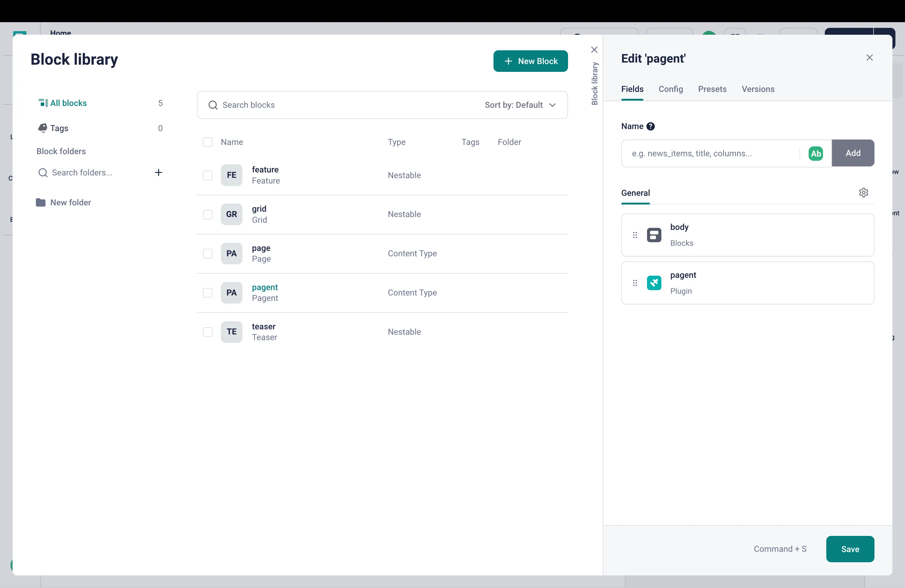905x588 pixels.
Task: Click the New folder folder icon
Action: coord(40,202)
